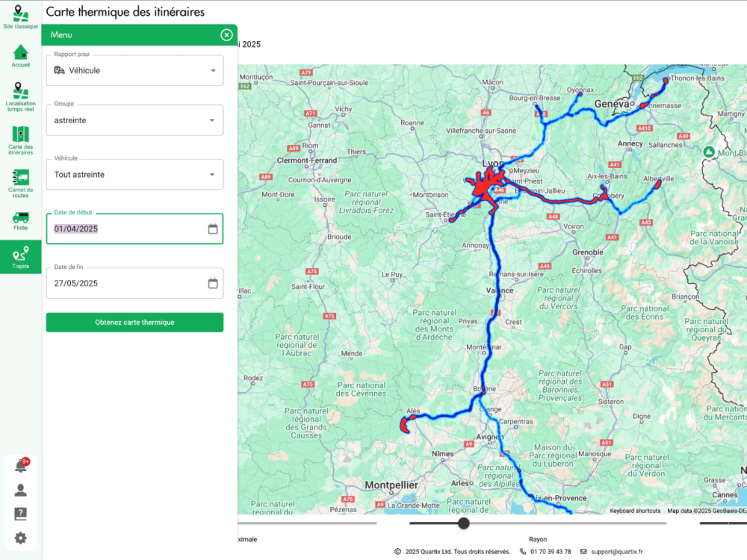This screenshot has height=560, width=747.
Task: Open the Localisation temps réel panel
Action: point(20,93)
